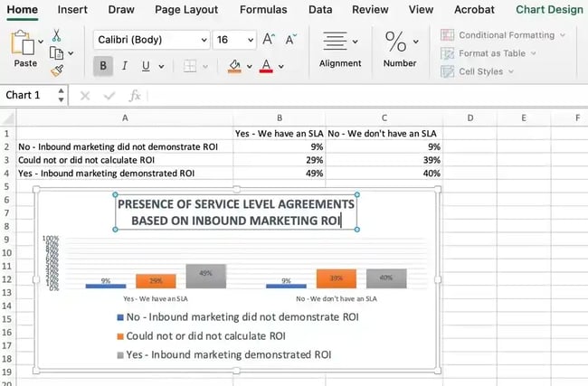Open the Number format percent group

click(400, 49)
